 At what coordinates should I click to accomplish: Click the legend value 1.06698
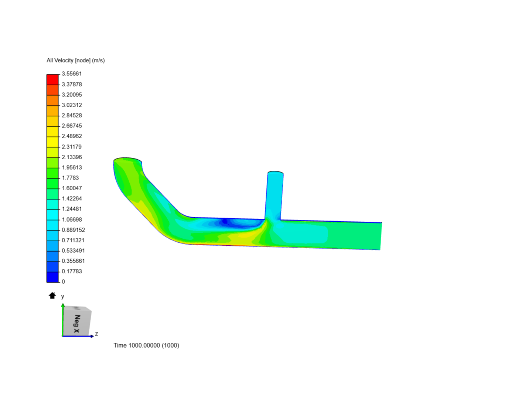[x=72, y=219]
